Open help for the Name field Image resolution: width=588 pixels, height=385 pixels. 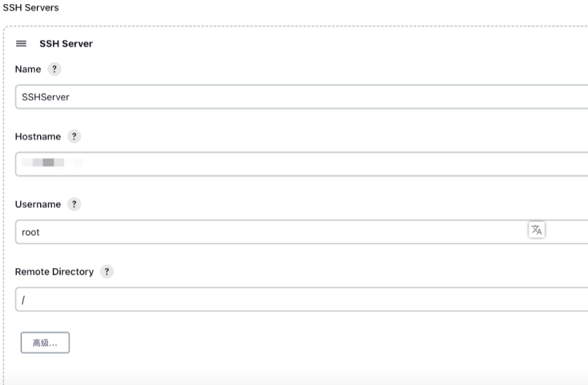click(x=54, y=69)
